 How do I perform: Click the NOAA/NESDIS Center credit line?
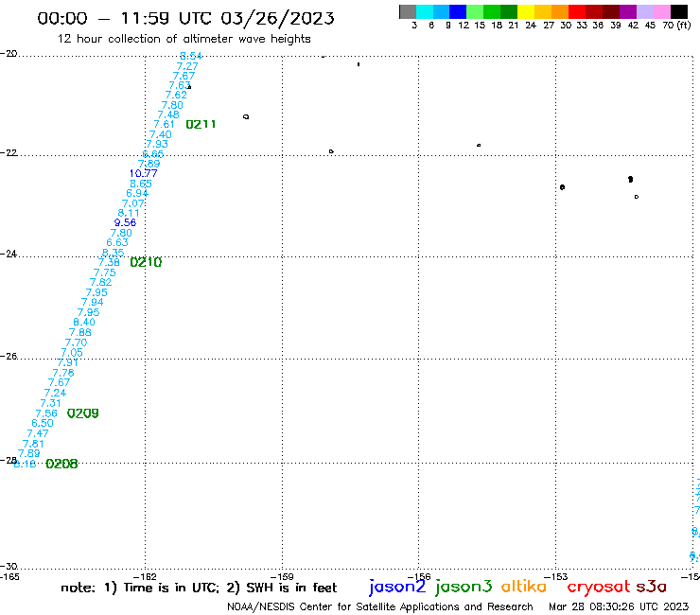[380, 607]
